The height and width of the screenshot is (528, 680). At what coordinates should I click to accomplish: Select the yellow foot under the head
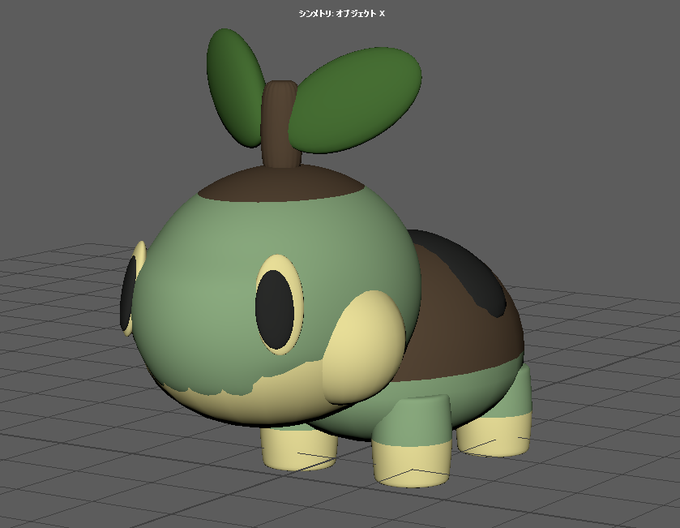(x=299, y=448)
